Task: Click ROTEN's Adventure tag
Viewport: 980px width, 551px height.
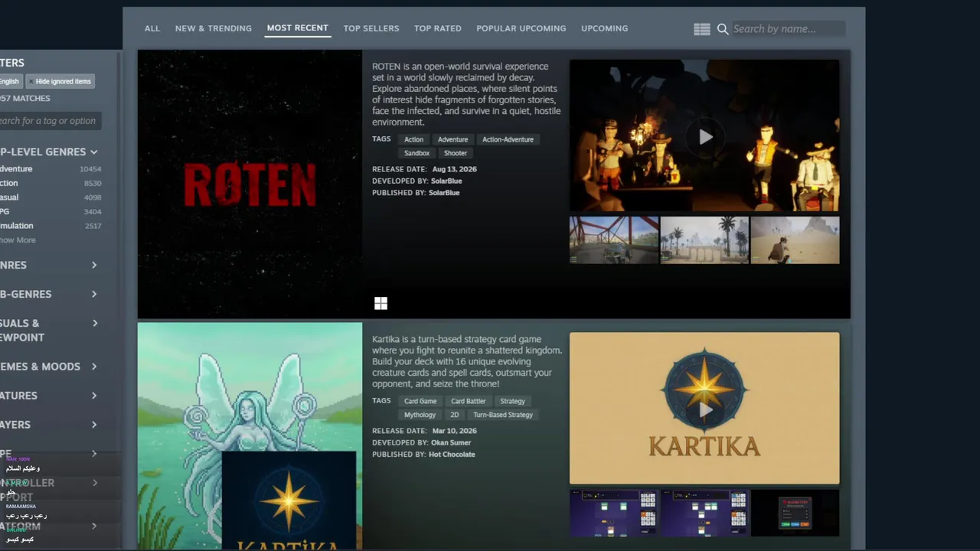Action: click(x=452, y=139)
